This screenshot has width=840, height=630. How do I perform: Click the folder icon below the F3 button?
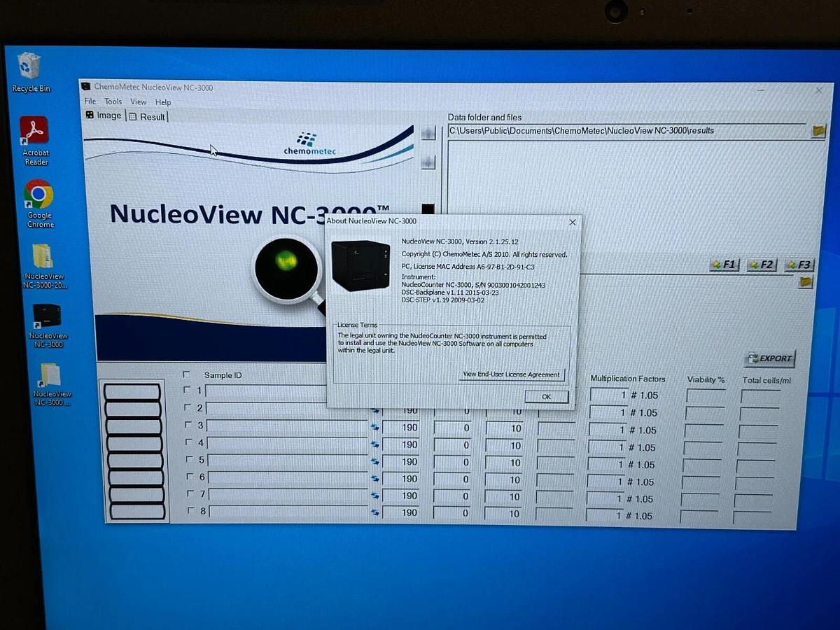[806, 281]
